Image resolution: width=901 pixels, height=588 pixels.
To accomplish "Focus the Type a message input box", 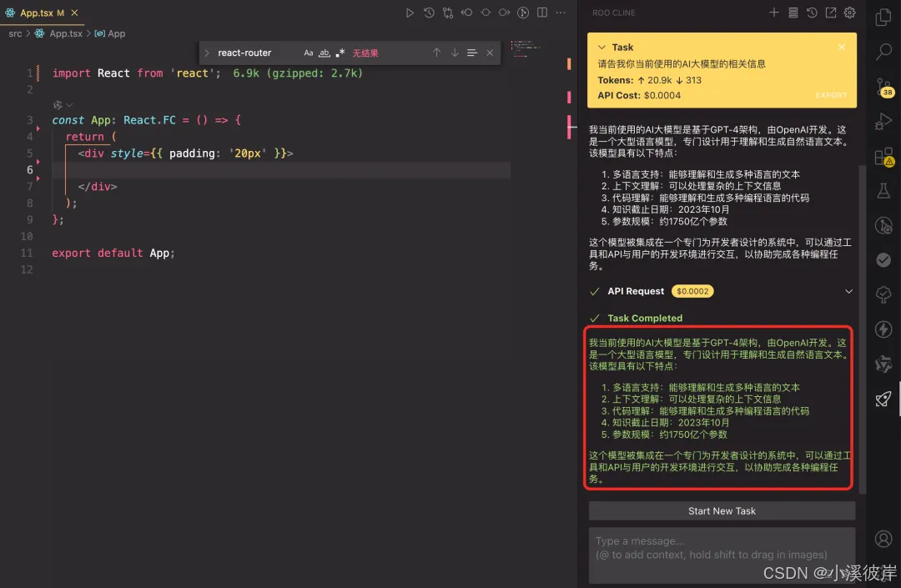I will [722, 555].
